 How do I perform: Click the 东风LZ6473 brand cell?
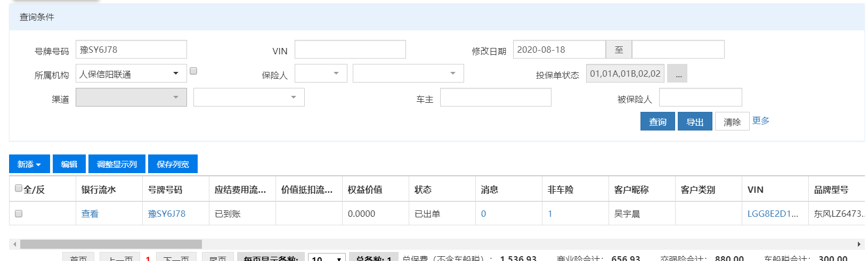(x=837, y=214)
